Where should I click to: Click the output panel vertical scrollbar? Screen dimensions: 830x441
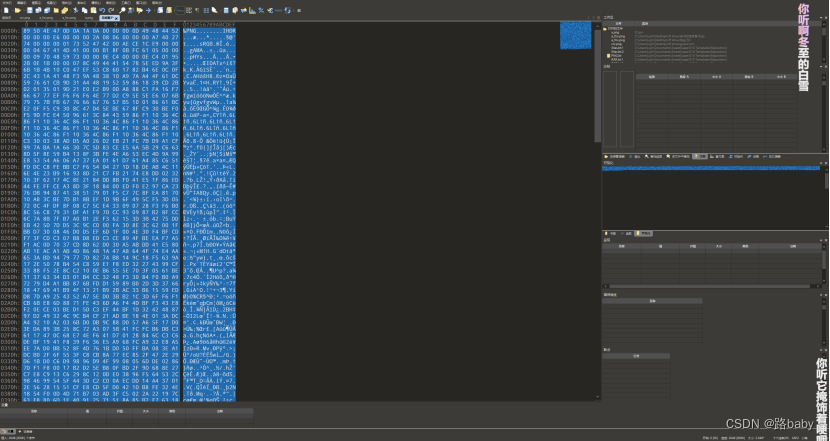(826, 198)
